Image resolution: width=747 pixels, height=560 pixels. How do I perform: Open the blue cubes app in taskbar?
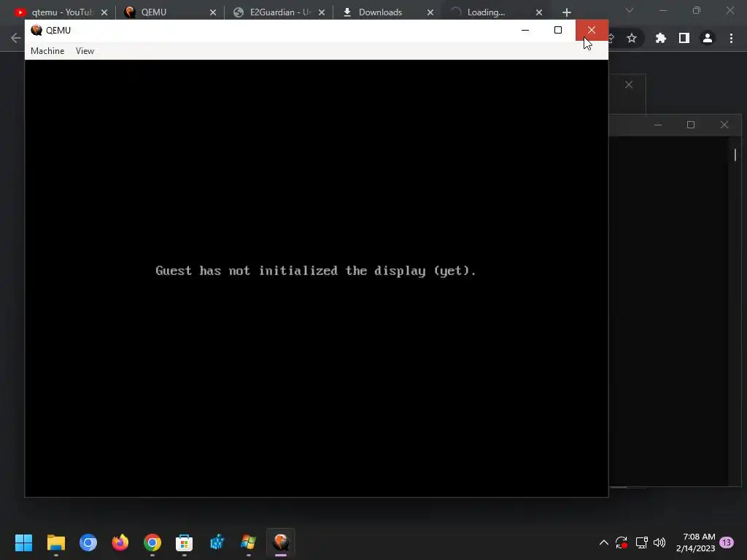217,542
